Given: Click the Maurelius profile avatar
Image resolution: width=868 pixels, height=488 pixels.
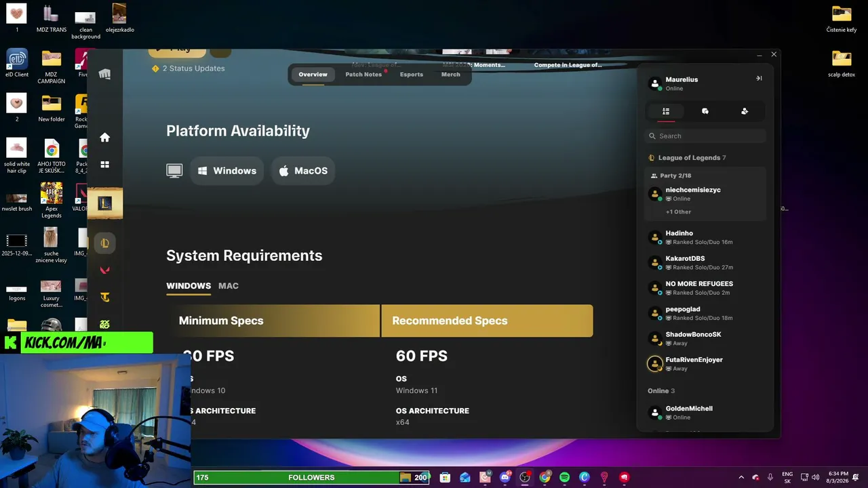Looking at the screenshot, I should pyautogui.click(x=655, y=83).
